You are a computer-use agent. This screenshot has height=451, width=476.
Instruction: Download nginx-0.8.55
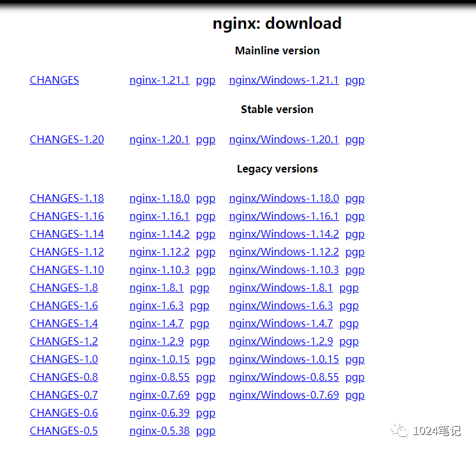159,378
